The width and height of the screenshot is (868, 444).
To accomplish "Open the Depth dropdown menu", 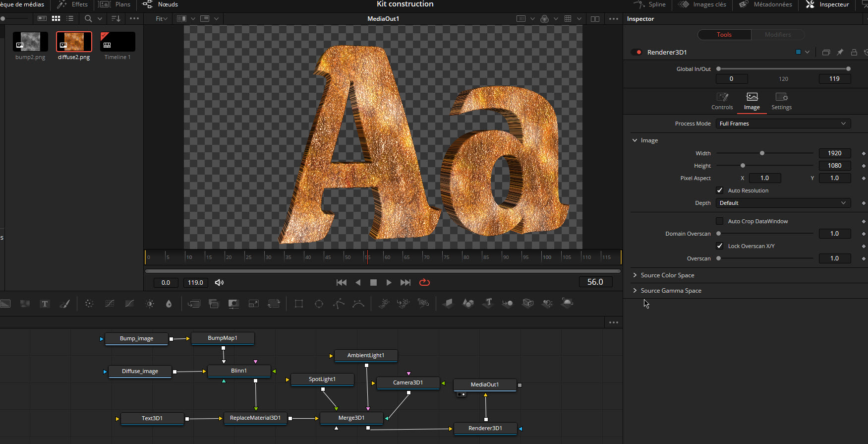I will click(783, 203).
